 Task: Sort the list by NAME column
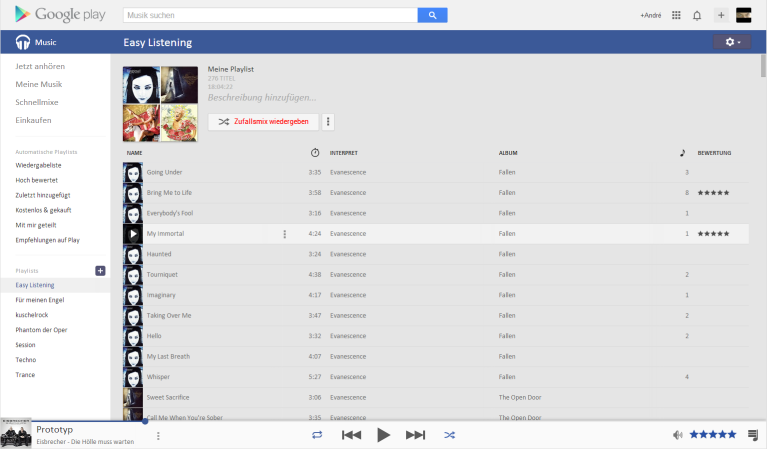pos(135,153)
